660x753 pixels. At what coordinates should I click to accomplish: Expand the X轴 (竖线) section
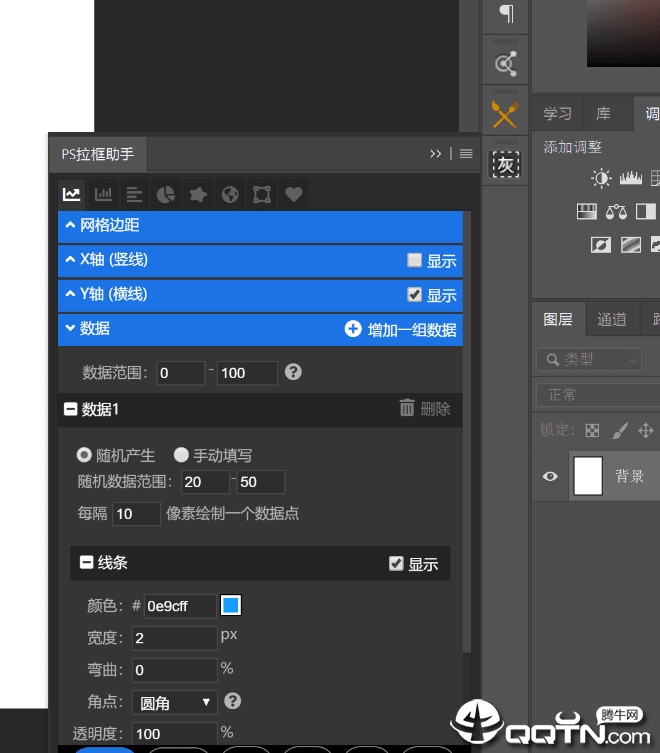(260, 260)
